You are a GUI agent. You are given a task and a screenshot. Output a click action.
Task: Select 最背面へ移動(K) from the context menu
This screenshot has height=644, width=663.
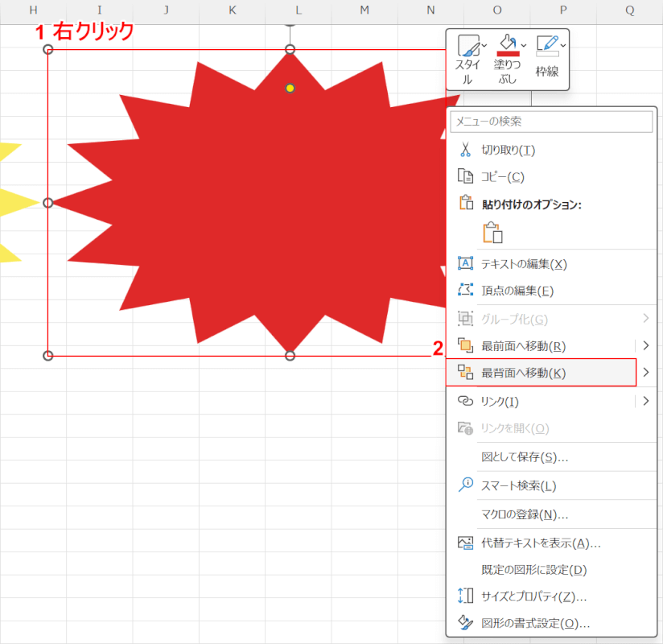pos(523,372)
